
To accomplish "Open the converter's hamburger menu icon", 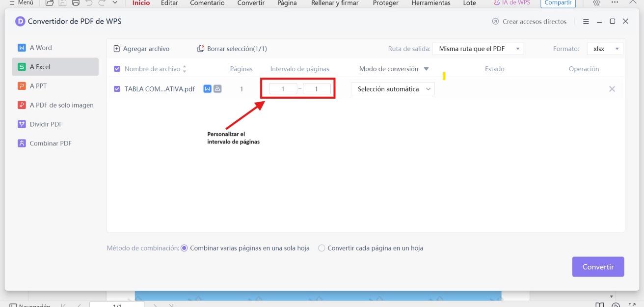I will 586,21.
